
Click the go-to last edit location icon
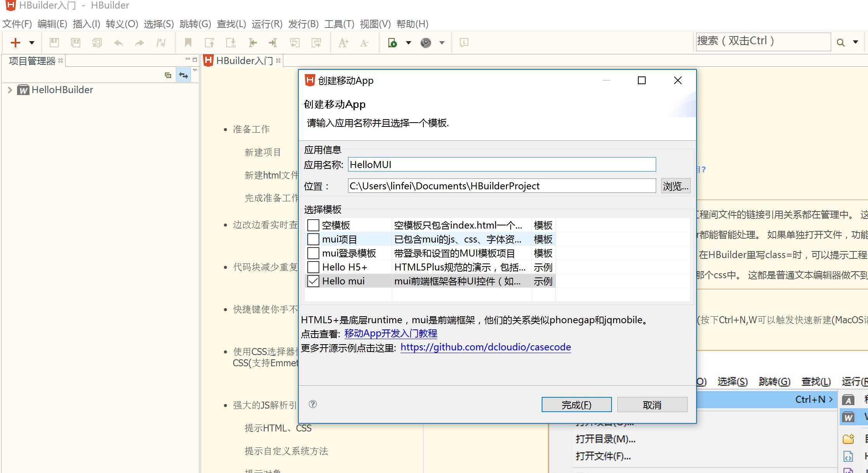[295, 43]
